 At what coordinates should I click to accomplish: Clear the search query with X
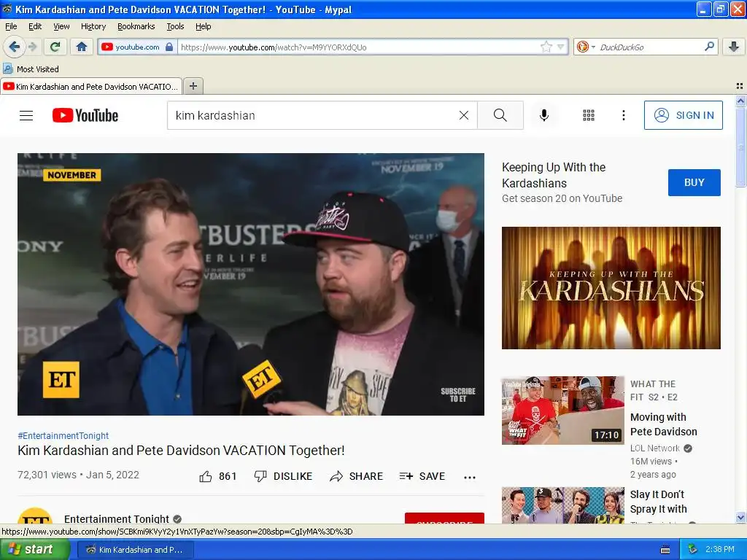coord(463,115)
